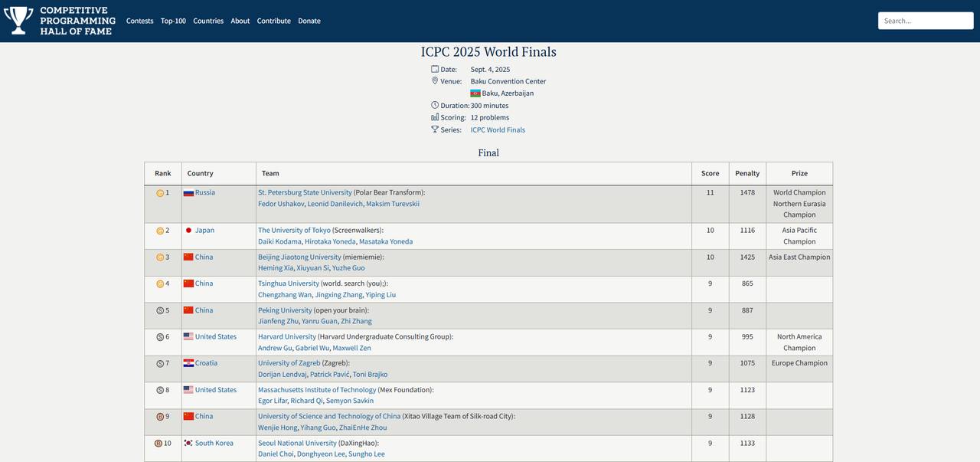The width and height of the screenshot is (980, 462).
Task: Open St. Petersburg State University link
Action: pos(305,192)
